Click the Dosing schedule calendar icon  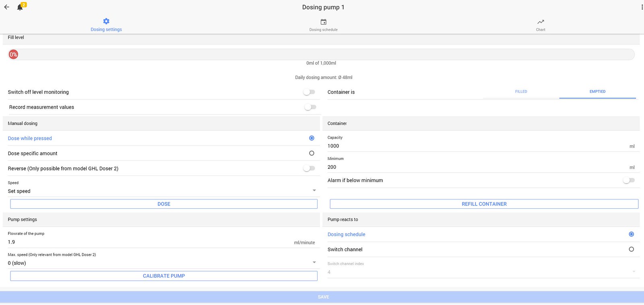click(324, 22)
